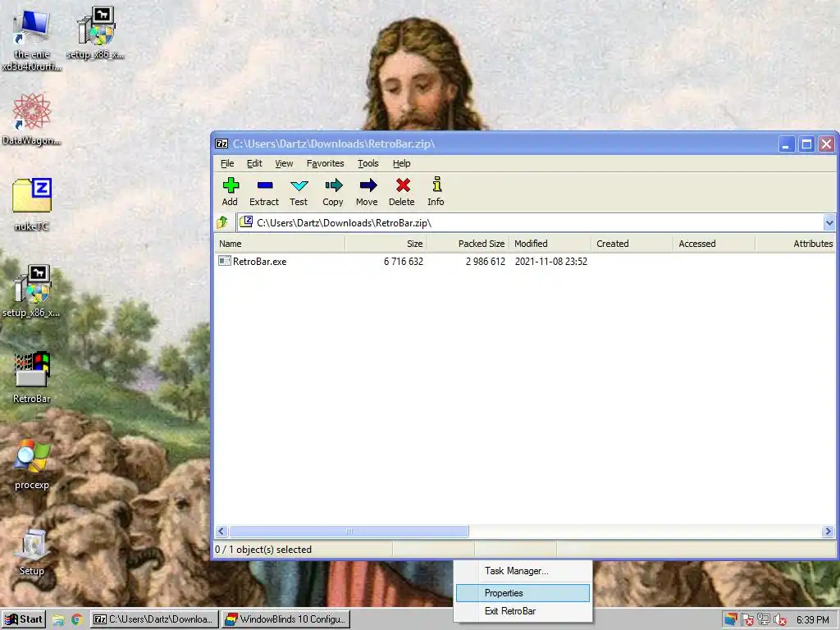Switch to WindowBlinds 10 Configuration taskbar button
Image resolution: width=840 pixels, height=630 pixels.
[x=285, y=619]
